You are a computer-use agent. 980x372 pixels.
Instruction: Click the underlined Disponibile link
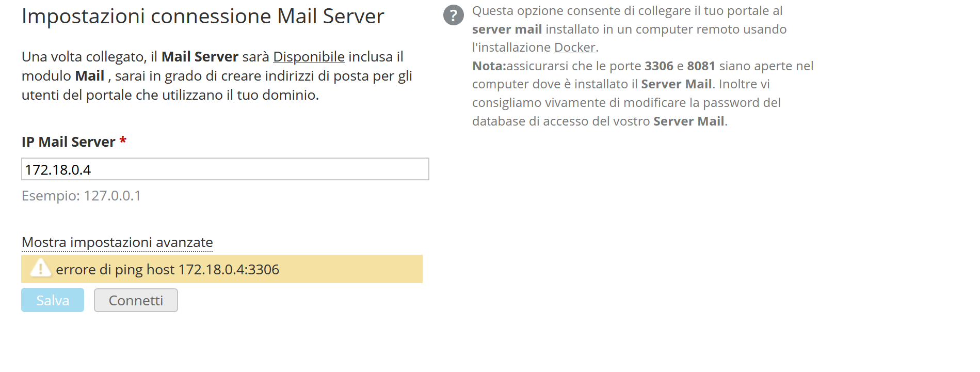tap(308, 57)
